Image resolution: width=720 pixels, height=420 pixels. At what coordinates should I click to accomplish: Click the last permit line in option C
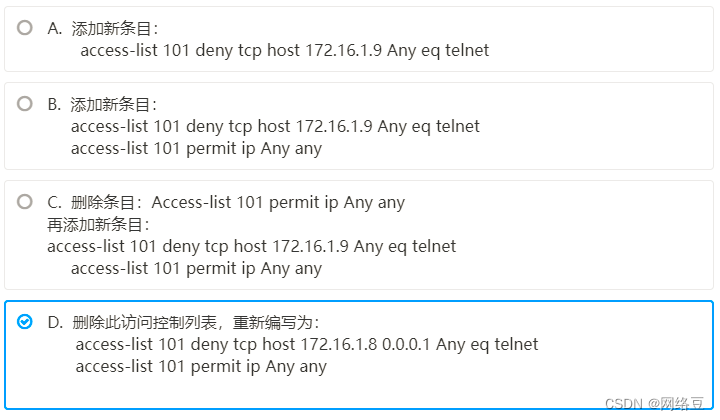tap(196, 268)
